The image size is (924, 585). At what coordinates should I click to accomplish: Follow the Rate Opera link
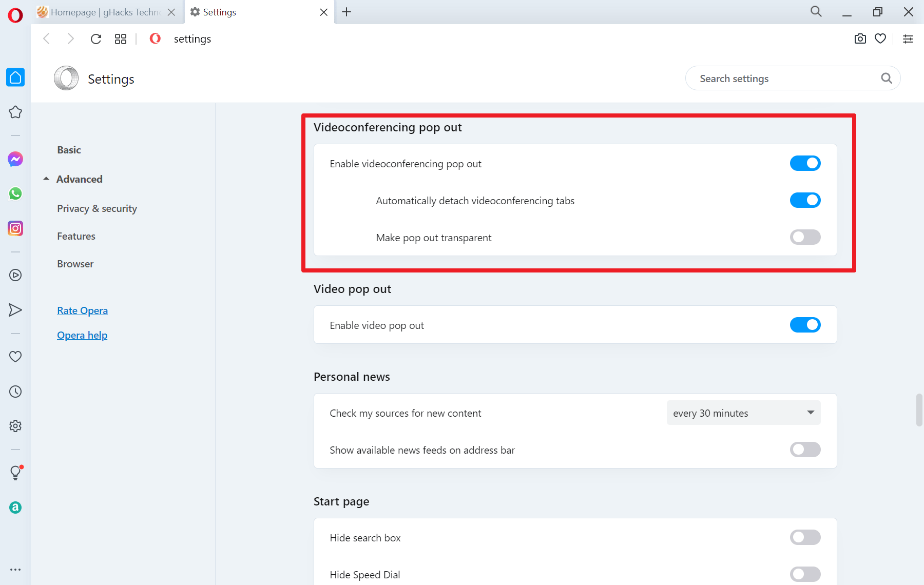82,310
